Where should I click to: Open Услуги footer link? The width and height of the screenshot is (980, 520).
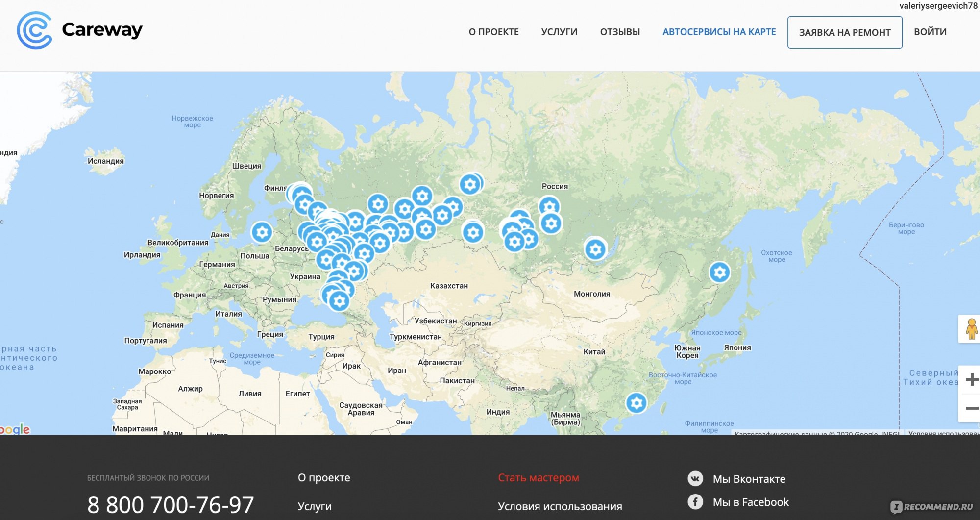[x=315, y=506]
